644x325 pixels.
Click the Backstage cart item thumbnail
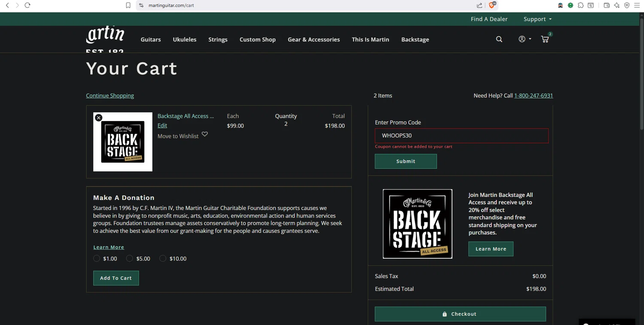point(123,142)
